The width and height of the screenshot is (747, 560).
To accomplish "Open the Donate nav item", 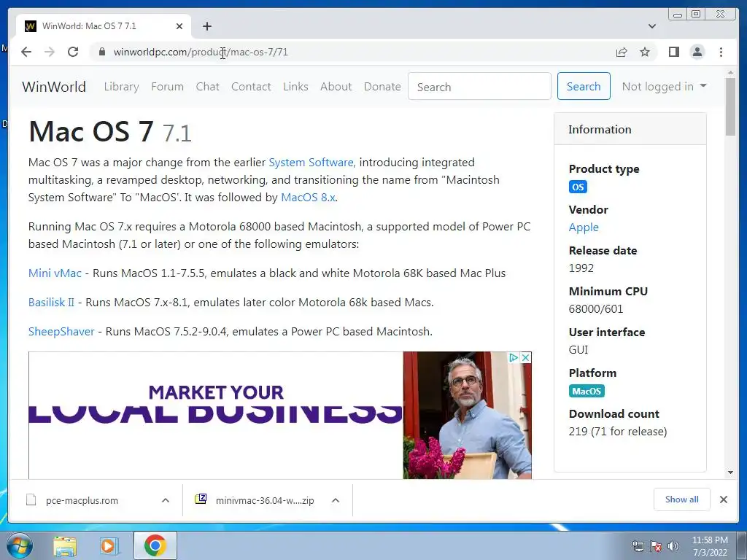I will pyautogui.click(x=382, y=87).
